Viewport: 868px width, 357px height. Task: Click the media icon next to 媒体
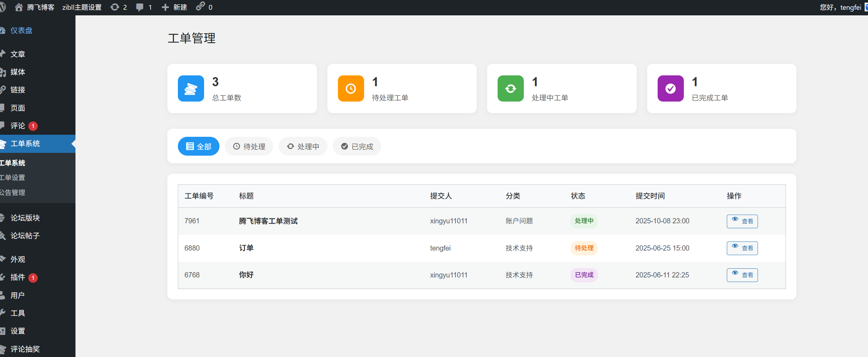pyautogui.click(x=2, y=72)
